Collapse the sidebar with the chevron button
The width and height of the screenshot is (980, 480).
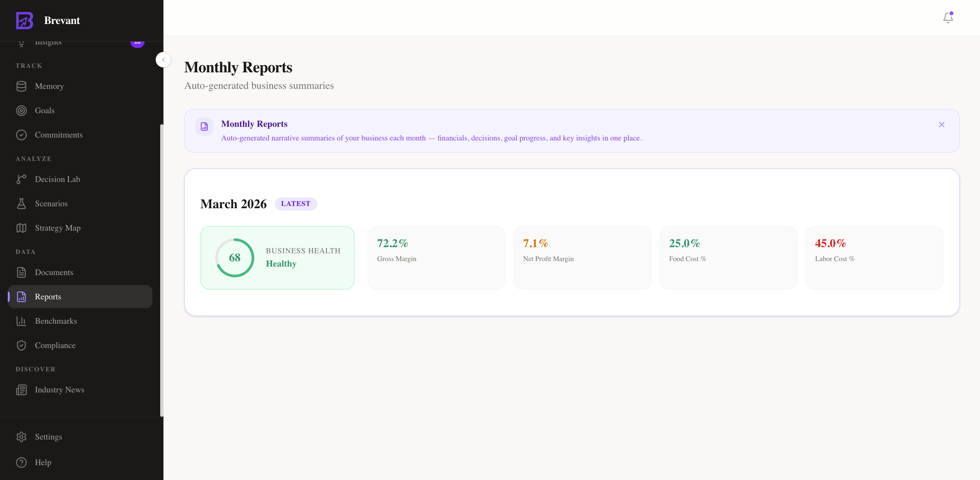pyautogui.click(x=163, y=60)
